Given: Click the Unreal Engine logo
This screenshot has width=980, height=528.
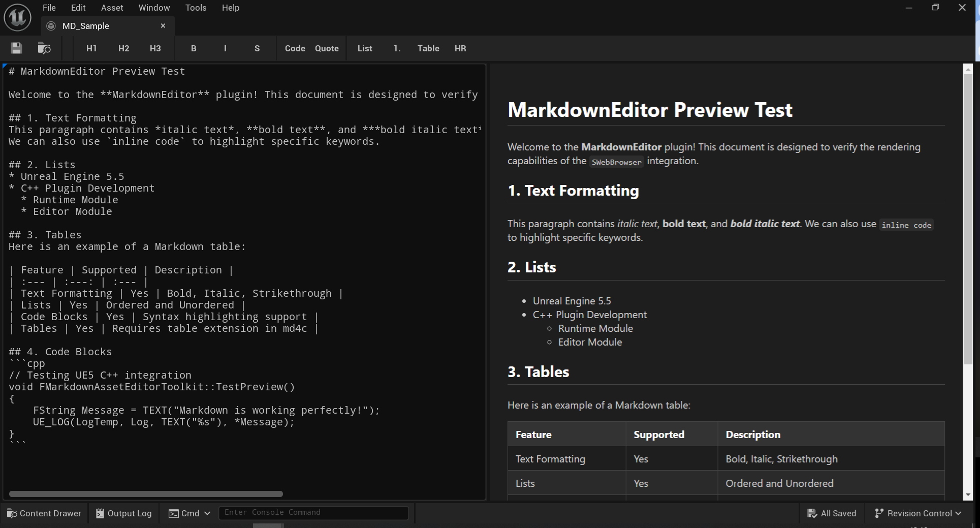Looking at the screenshot, I should click(x=17, y=17).
